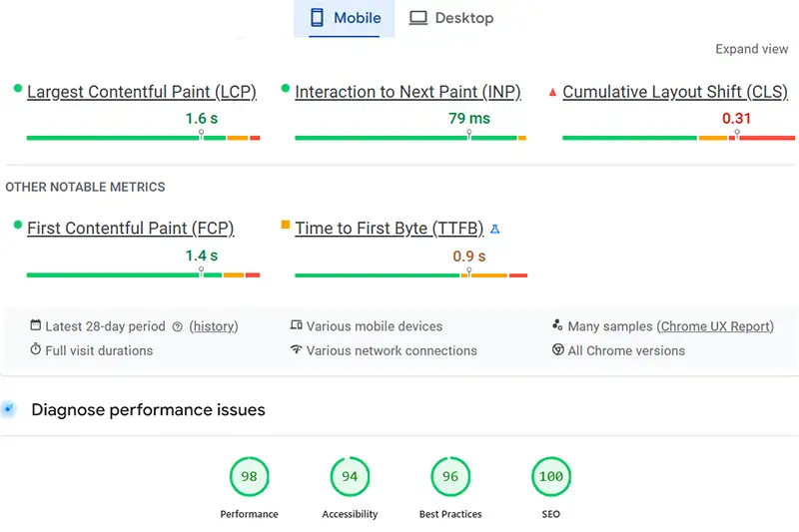This screenshot has height=532, width=799.
Task: Click the orange square TTFB status icon
Action: [x=286, y=227]
